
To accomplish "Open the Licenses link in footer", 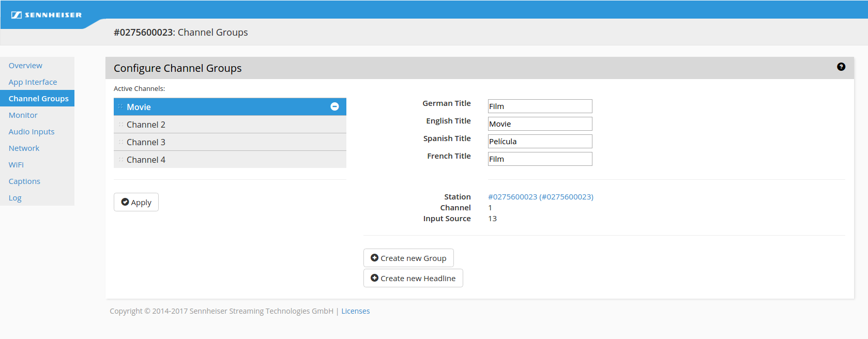I will click(x=355, y=311).
